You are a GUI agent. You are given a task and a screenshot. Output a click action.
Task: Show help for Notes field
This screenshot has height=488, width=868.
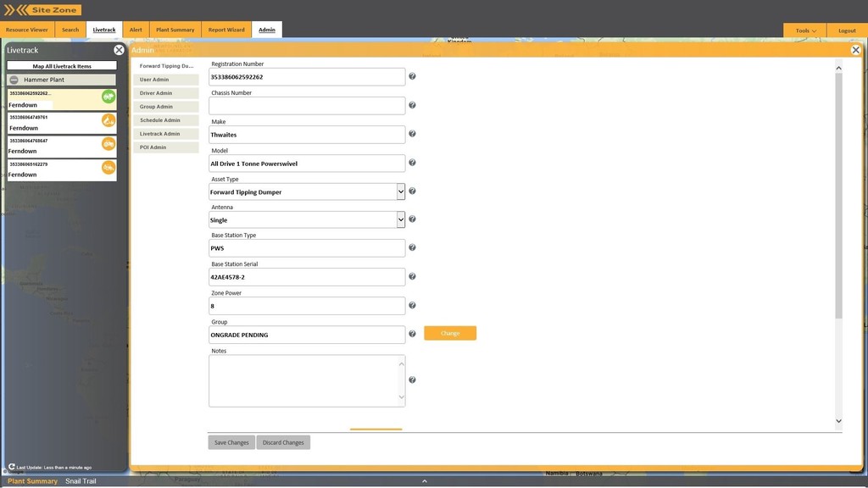(412, 380)
